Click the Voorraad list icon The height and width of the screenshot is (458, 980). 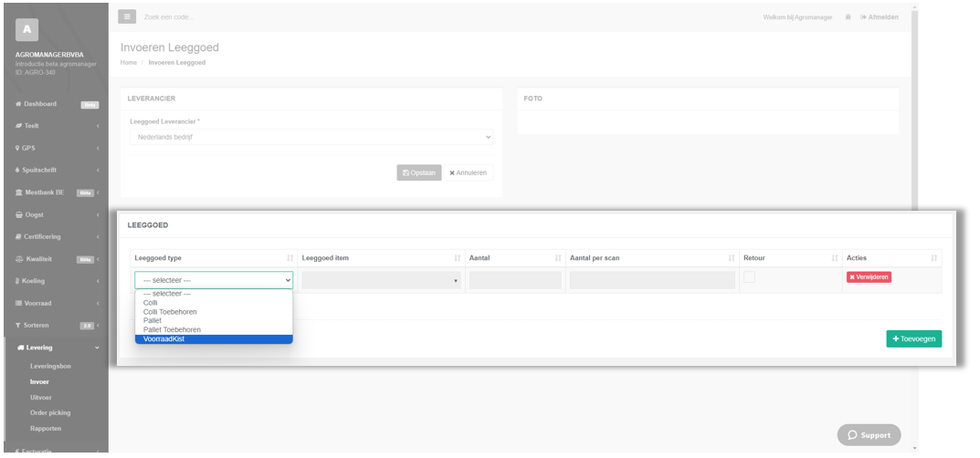click(19, 303)
